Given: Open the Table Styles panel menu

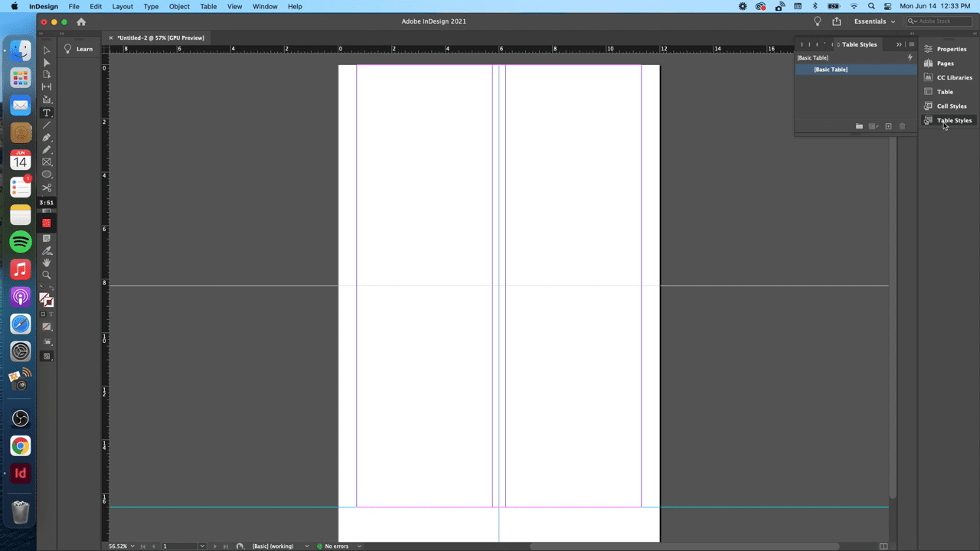Looking at the screenshot, I should 911,44.
